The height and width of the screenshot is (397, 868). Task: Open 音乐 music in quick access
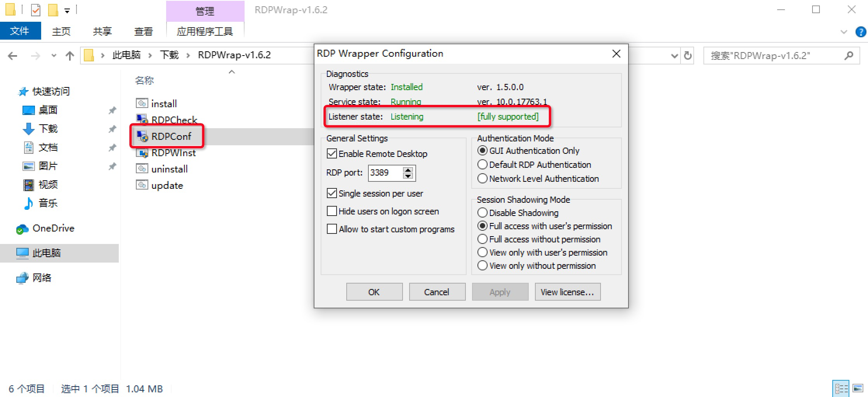[x=40, y=203]
